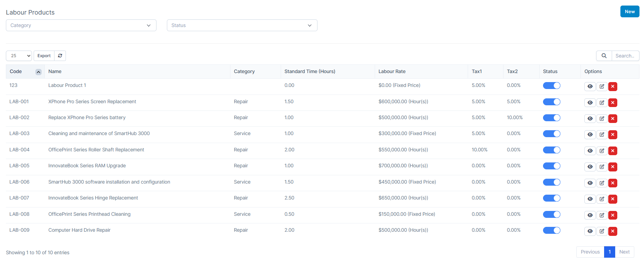Screen dimensions: 644x266
Task: Delete the LAB-005 labour product
Action: 613,167
